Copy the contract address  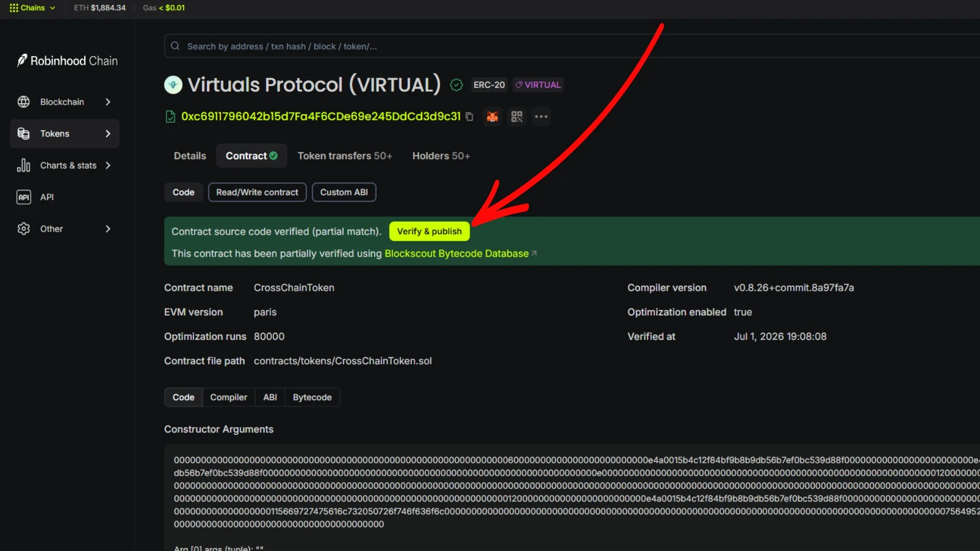469,117
